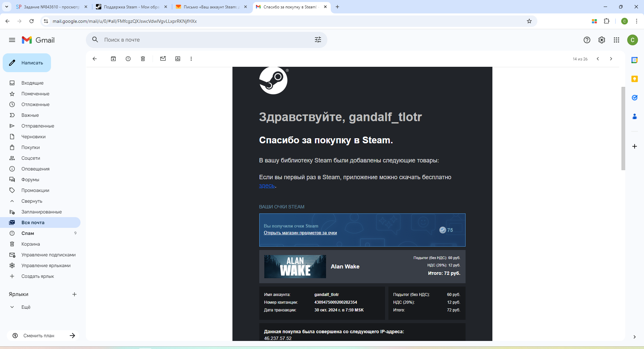Open Управление подписками

point(40,255)
